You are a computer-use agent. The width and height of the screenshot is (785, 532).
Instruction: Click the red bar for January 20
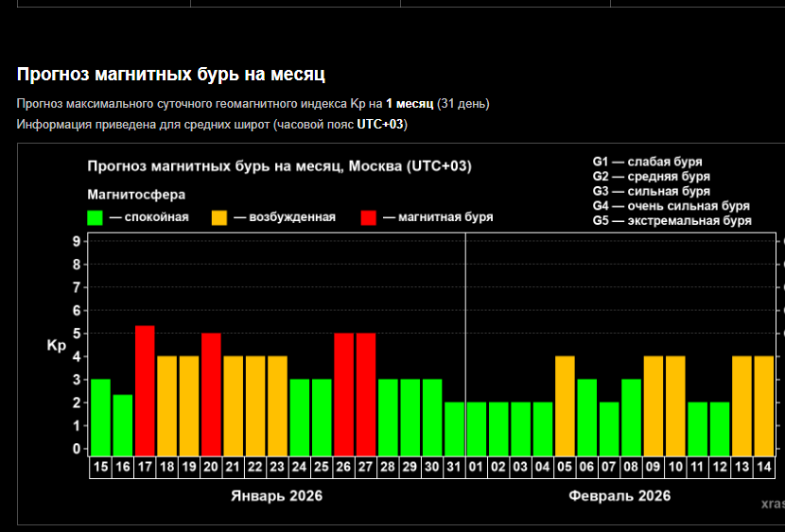tap(211, 393)
